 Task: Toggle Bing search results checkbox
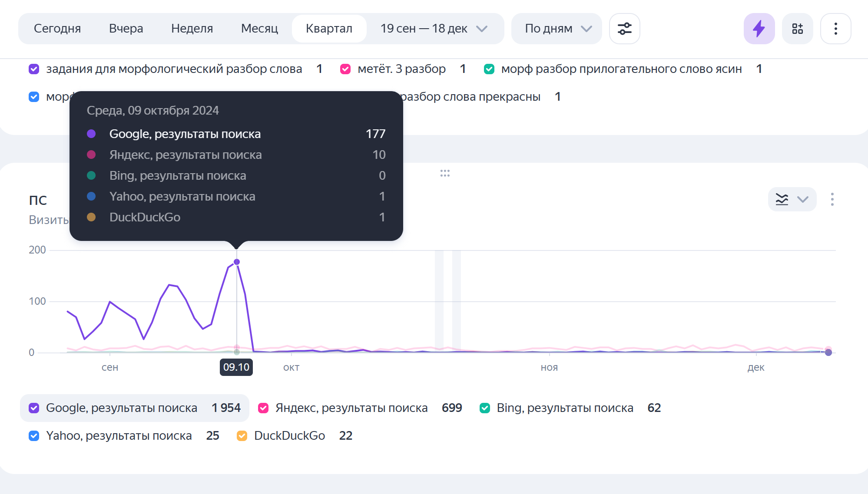tap(485, 408)
